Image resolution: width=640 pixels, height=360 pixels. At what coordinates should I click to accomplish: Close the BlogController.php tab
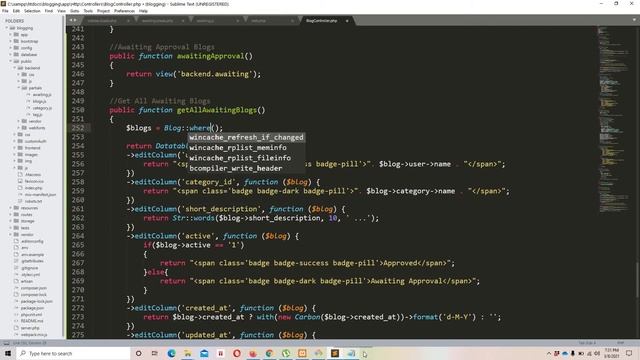coord(347,20)
